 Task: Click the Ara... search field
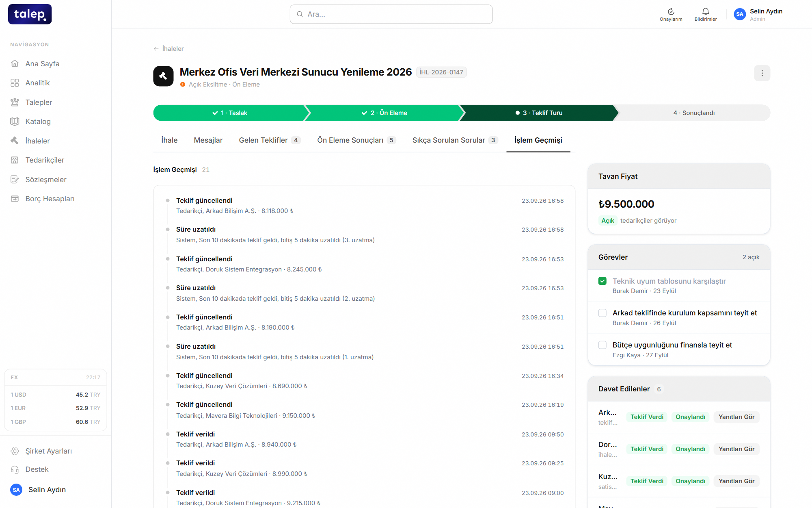click(x=391, y=14)
